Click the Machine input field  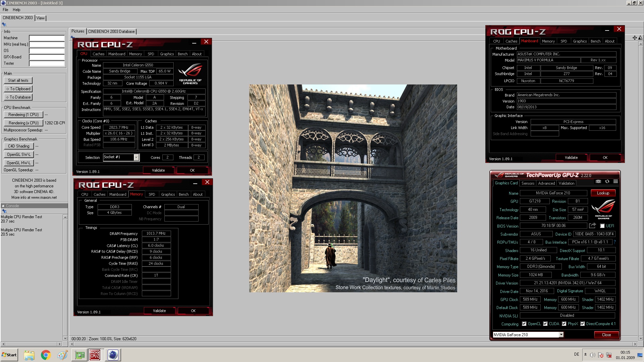tap(47, 38)
